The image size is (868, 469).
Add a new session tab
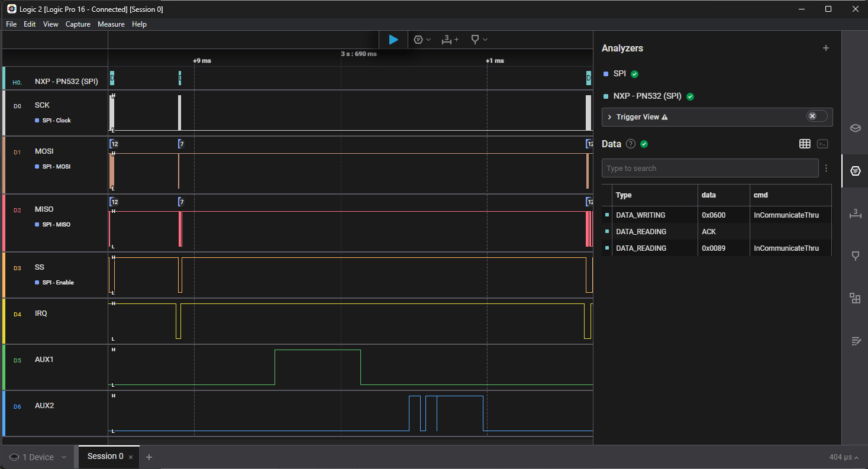(x=149, y=457)
